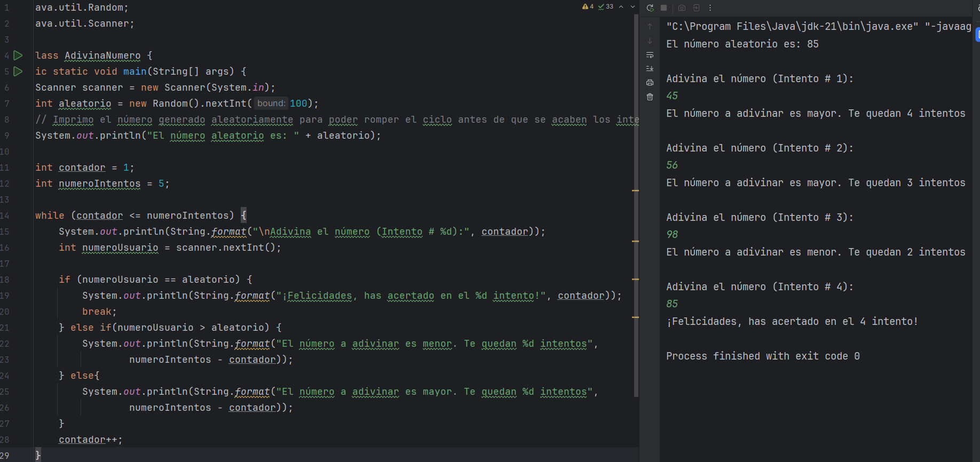Toggle soft-wrap in the console
The height and width of the screenshot is (462, 980).
[x=650, y=55]
